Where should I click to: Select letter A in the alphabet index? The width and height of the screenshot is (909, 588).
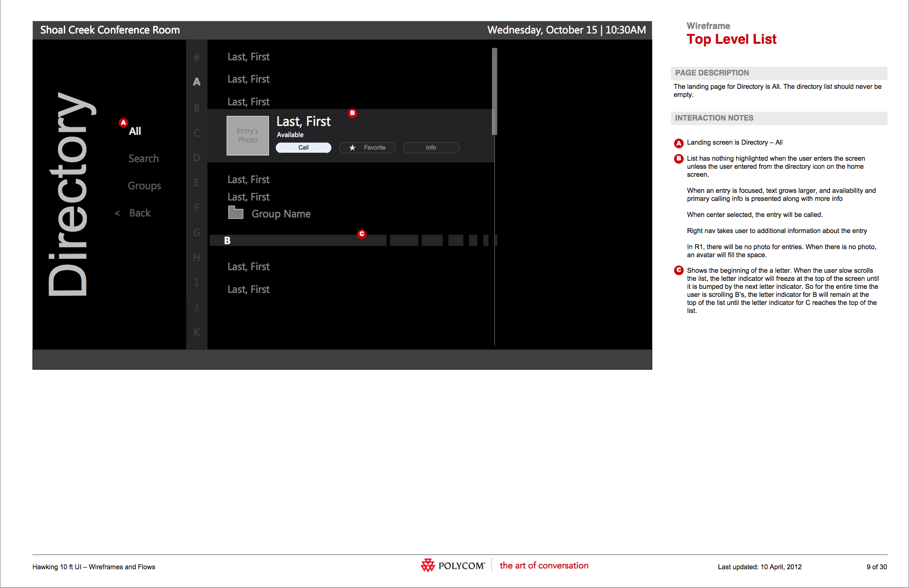pos(196,82)
